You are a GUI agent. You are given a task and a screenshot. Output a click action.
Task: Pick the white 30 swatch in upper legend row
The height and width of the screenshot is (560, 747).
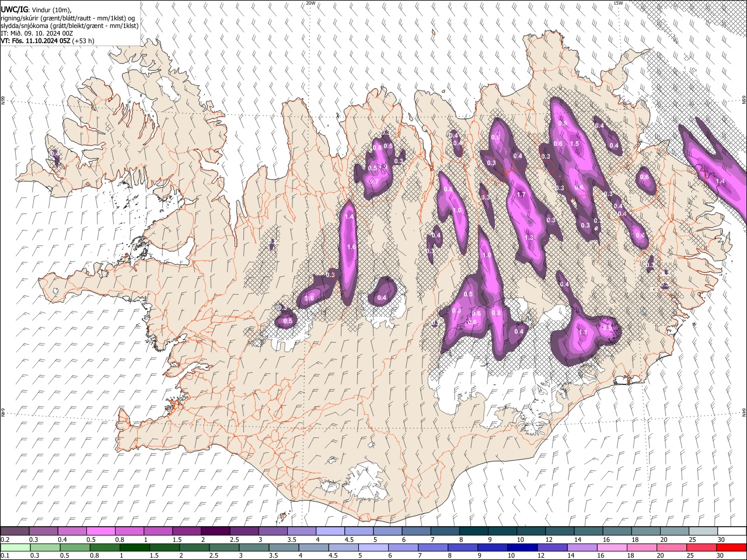coord(731,531)
